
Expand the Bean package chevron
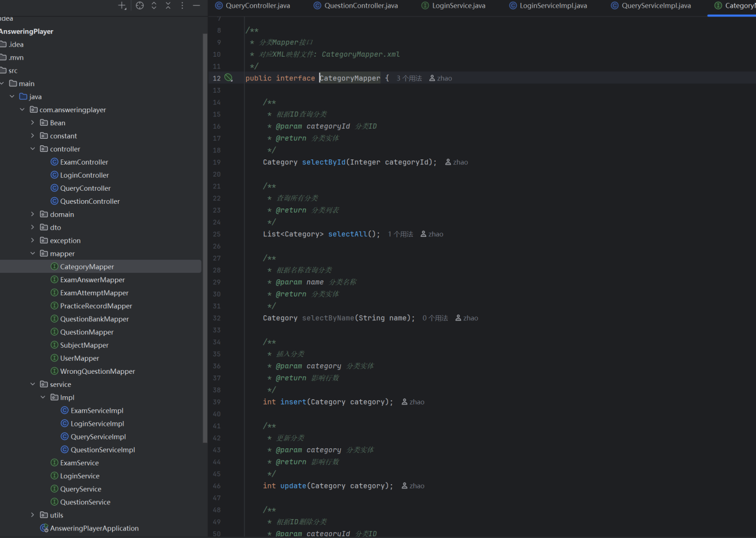[x=32, y=123]
